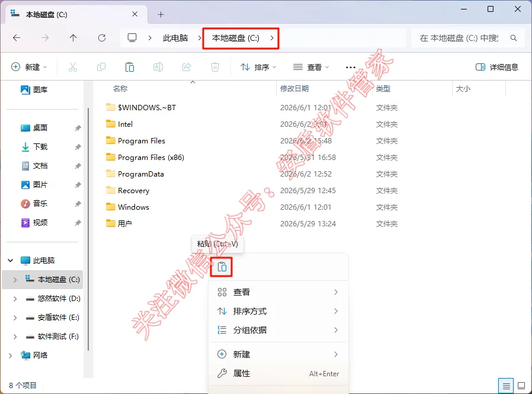The image size is (532, 394).
Task: Open 查看 submenu in context menu
Action: (x=278, y=292)
